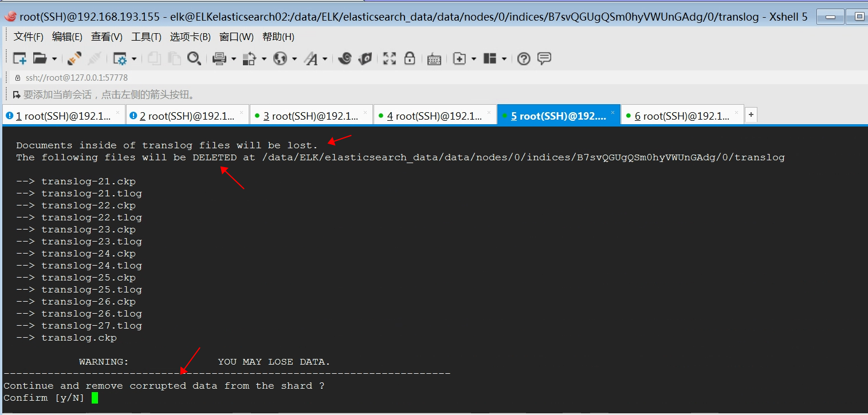The height and width of the screenshot is (415, 868).
Task: Close tab 6 with its x
Action: (x=736, y=113)
